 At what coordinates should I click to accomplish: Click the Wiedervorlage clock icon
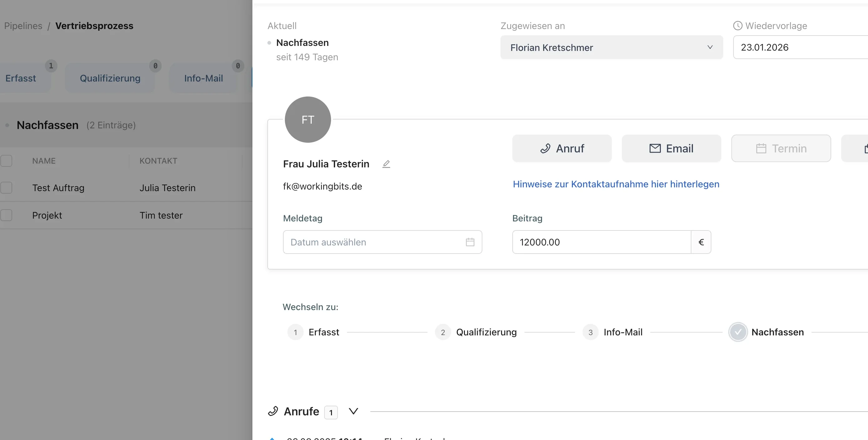click(x=737, y=25)
